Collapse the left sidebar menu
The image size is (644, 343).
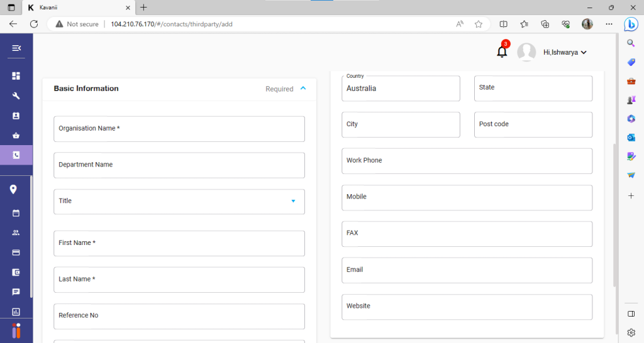(x=16, y=48)
